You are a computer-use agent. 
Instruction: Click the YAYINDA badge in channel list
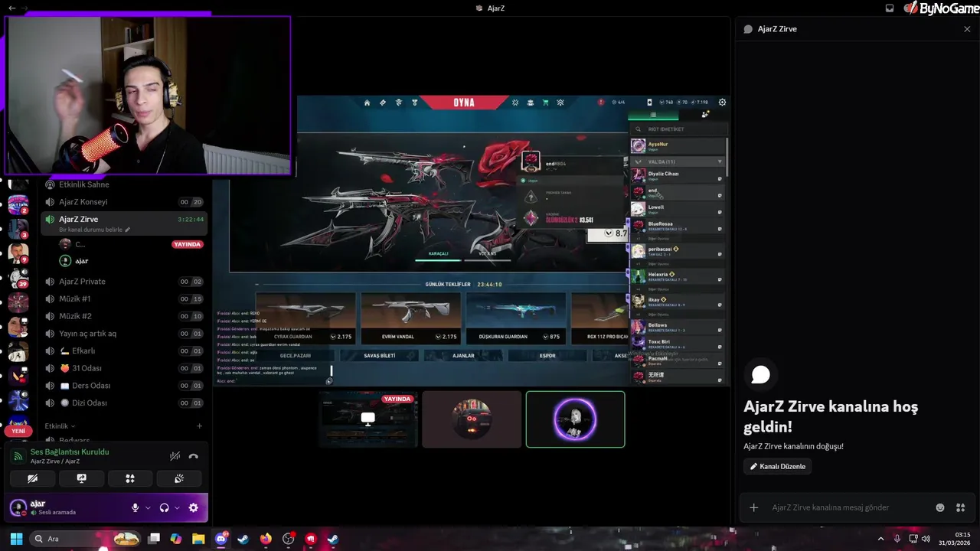tap(188, 244)
